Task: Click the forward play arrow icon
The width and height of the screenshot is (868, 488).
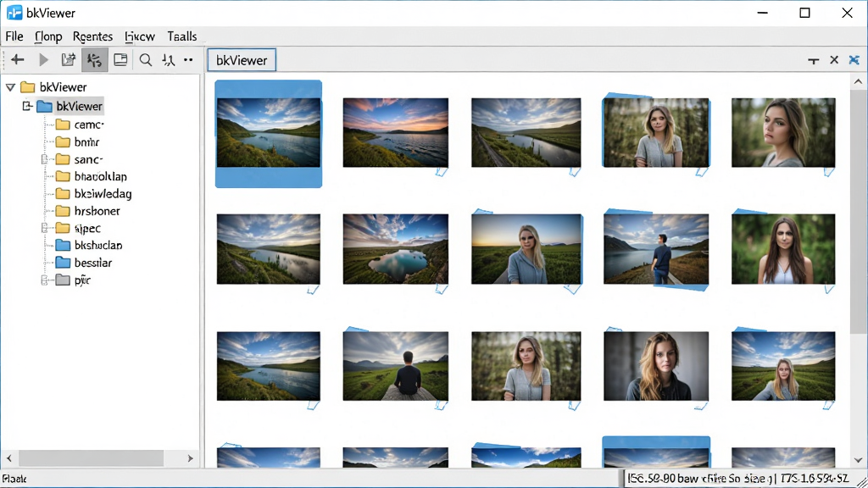Action: (x=43, y=60)
